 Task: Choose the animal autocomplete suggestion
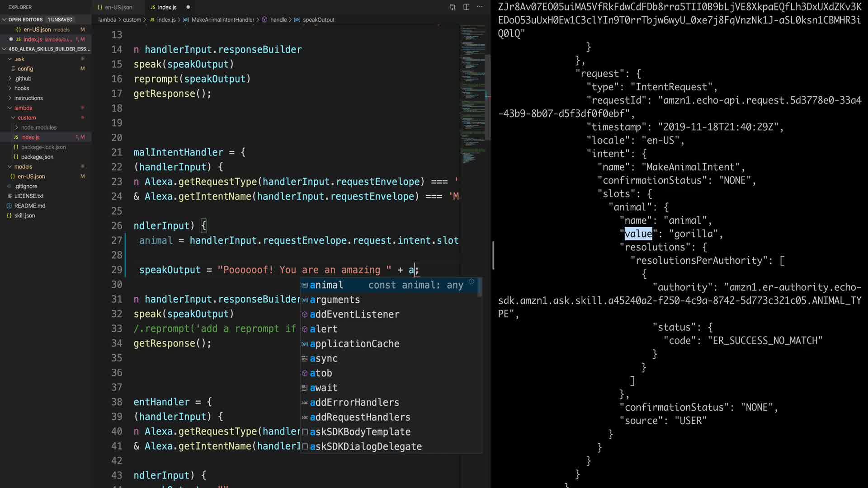pyautogui.click(x=326, y=285)
